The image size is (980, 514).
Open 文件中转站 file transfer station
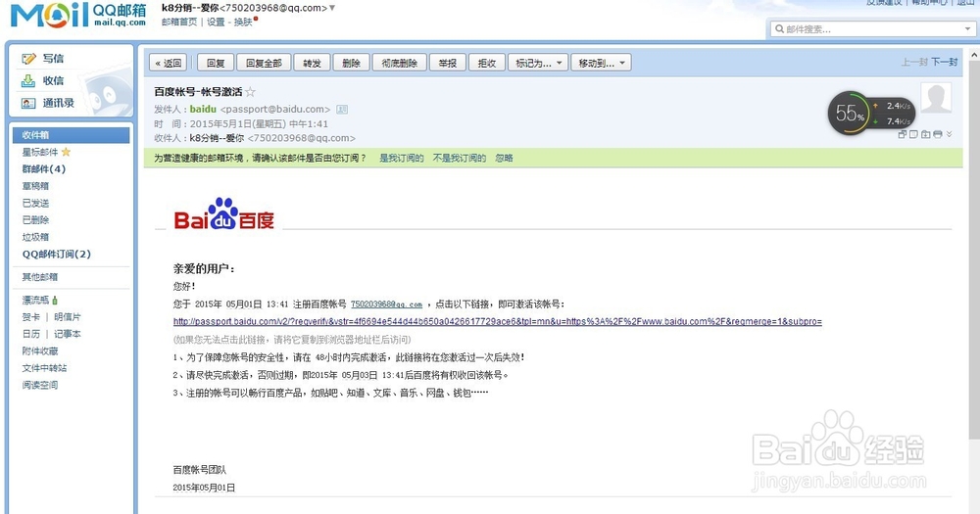(x=44, y=368)
